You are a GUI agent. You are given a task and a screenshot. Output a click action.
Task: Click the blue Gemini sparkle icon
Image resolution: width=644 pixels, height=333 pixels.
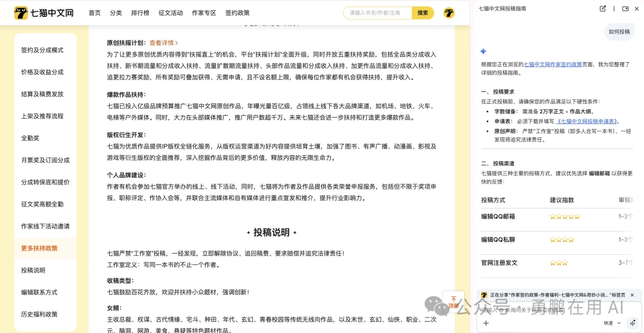[x=484, y=51]
